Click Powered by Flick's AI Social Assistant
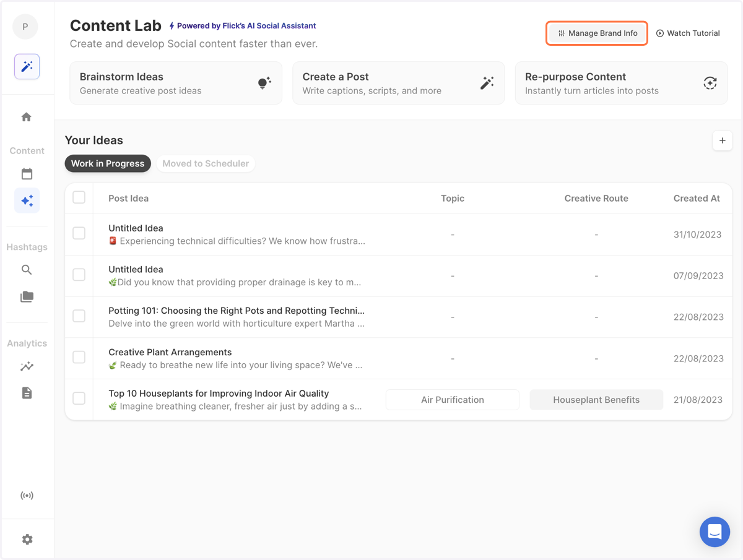 click(x=243, y=26)
